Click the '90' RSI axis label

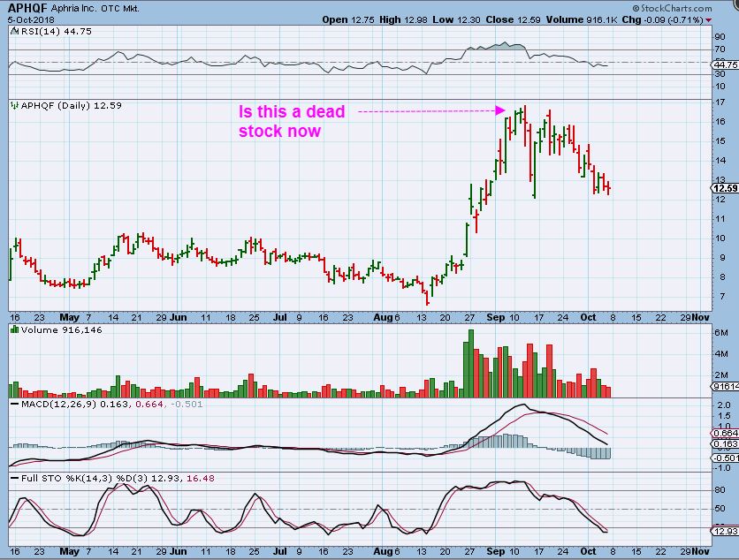pyautogui.click(x=720, y=37)
